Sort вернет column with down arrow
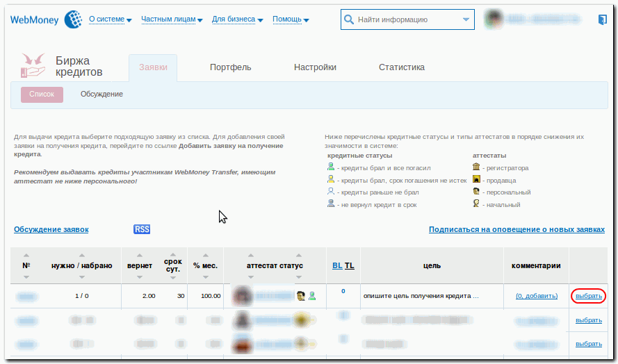The width and height of the screenshot is (618, 364). (x=140, y=277)
